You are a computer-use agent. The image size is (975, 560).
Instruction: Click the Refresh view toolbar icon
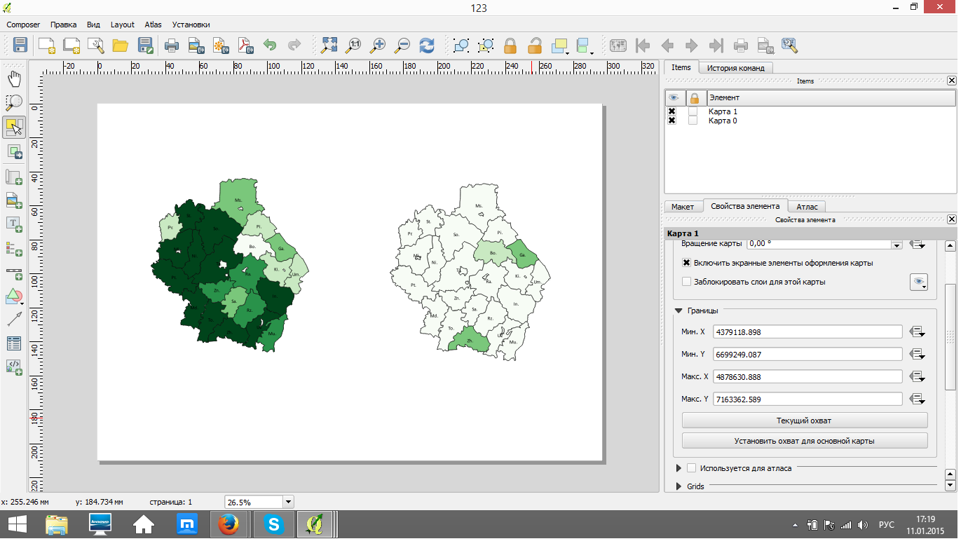click(x=426, y=46)
